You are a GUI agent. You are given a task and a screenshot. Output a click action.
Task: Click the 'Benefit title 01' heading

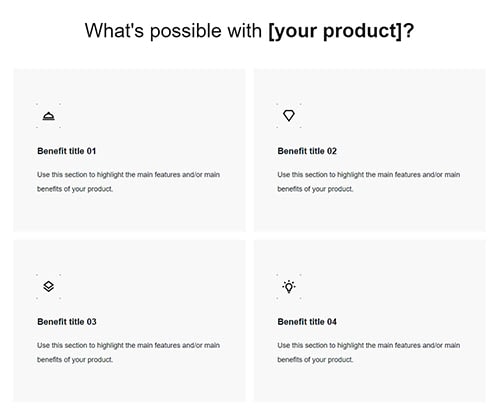[x=67, y=151]
